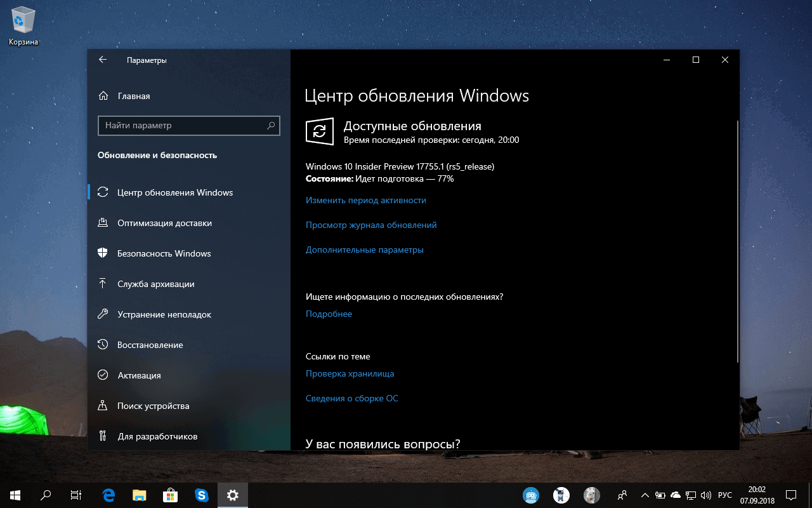The width and height of the screenshot is (812, 508).
Task: Click the Устранение неполадок wrench icon
Action: (103, 314)
